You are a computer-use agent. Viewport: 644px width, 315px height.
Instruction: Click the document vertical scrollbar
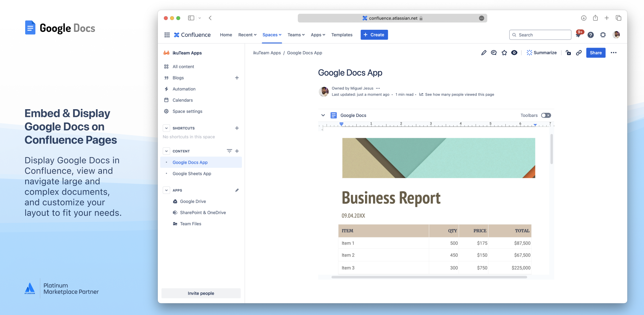point(552,149)
